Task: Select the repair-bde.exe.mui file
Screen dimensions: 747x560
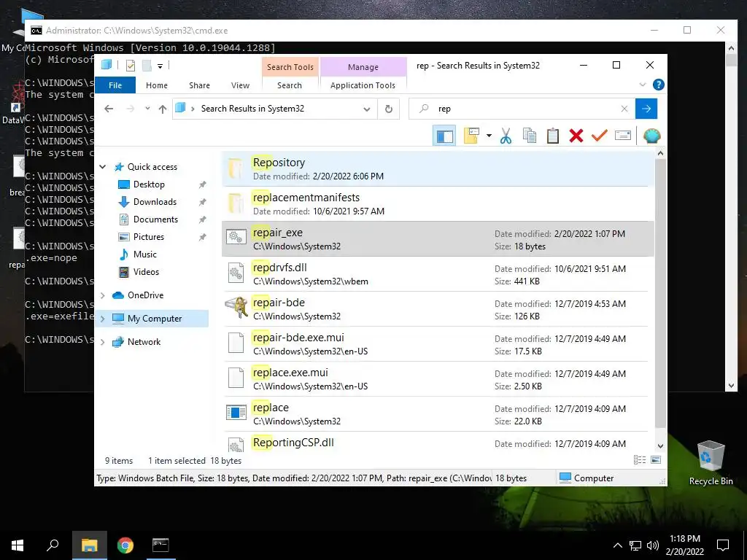Action: click(438, 344)
